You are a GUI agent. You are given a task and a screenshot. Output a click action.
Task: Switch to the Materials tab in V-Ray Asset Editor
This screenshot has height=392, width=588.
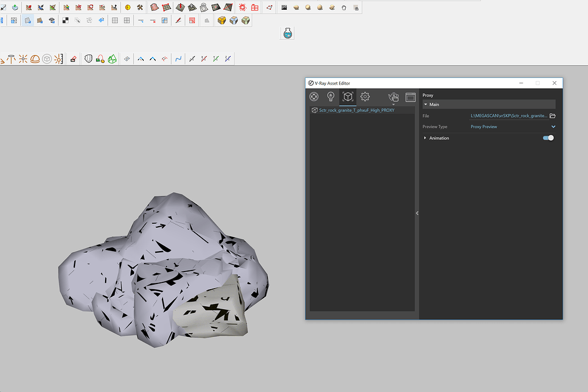[314, 97]
